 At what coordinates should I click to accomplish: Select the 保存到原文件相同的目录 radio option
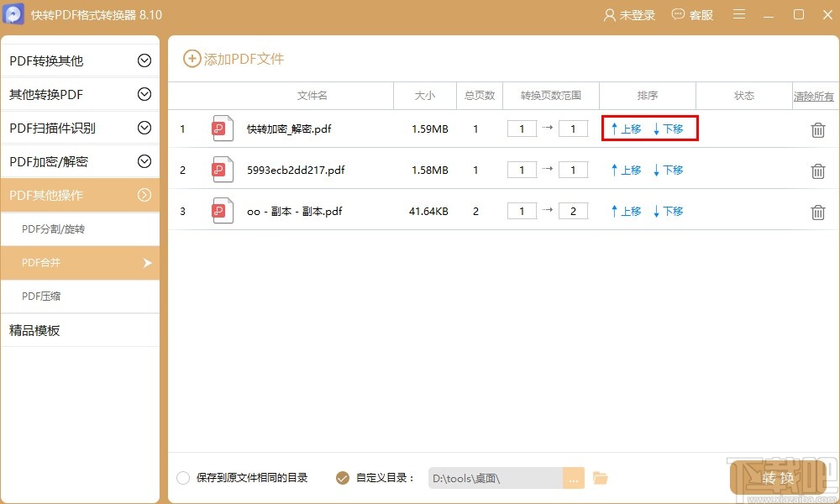[182, 477]
